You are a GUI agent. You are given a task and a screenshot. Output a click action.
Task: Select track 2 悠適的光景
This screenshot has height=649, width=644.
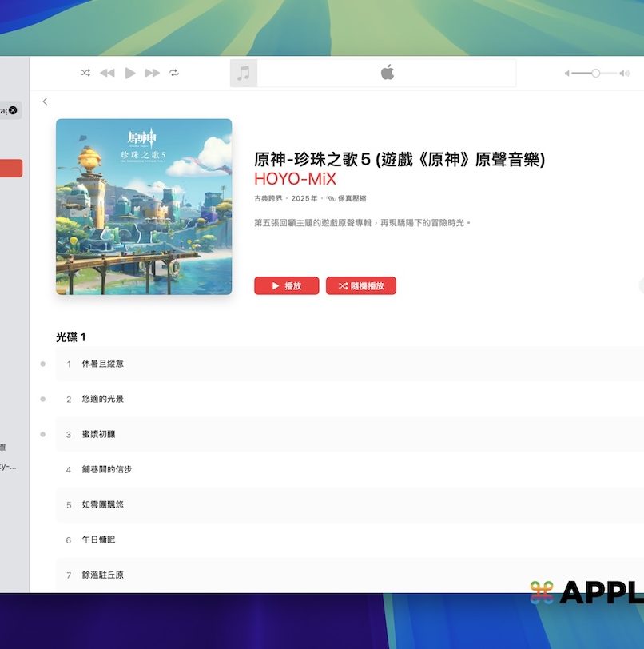click(x=102, y=399)
